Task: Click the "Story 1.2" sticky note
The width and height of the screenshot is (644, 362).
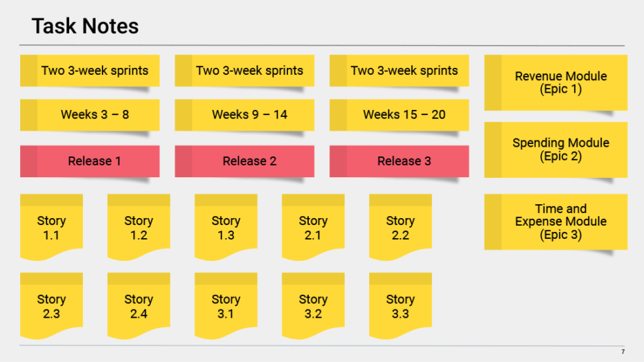Action: (x=138, y=228)
